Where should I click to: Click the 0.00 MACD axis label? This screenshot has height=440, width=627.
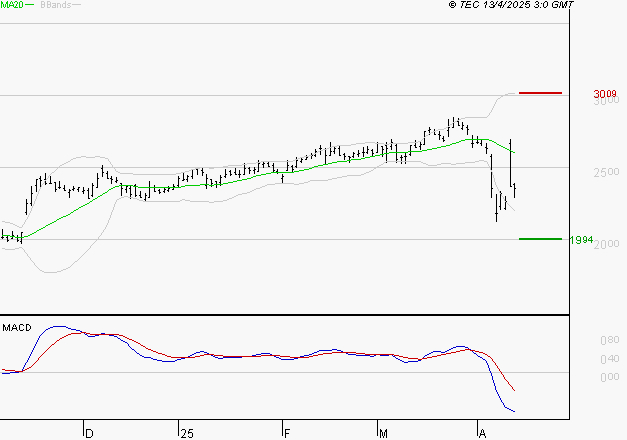610,377
